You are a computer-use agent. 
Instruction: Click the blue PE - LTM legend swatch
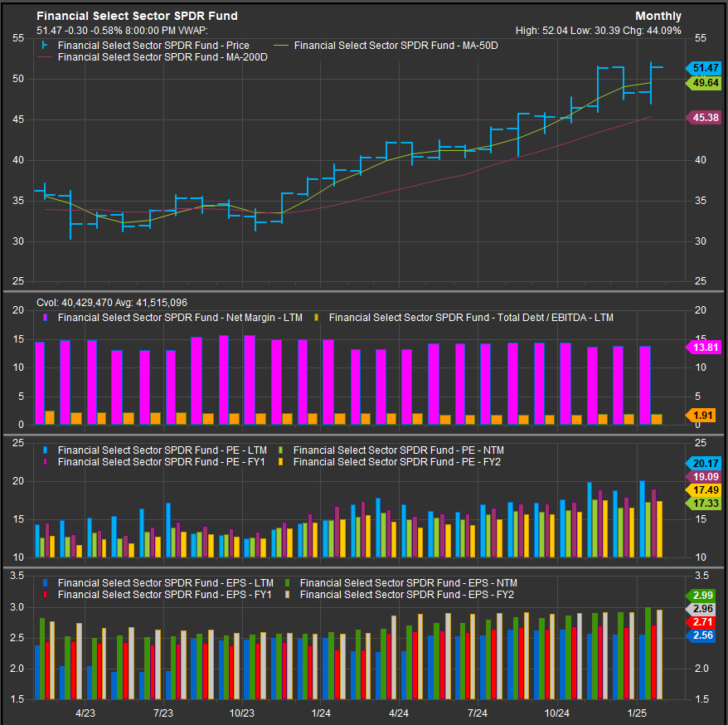tap(45, 450)
